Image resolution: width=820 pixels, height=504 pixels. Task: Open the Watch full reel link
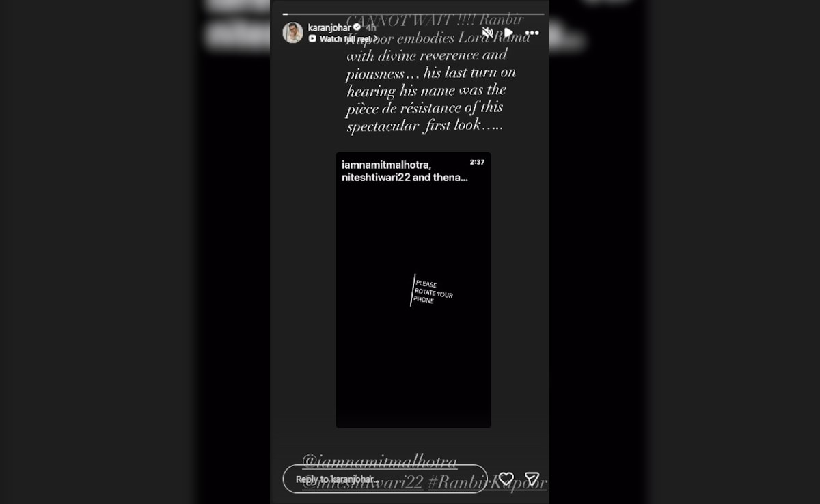point(345,39)
